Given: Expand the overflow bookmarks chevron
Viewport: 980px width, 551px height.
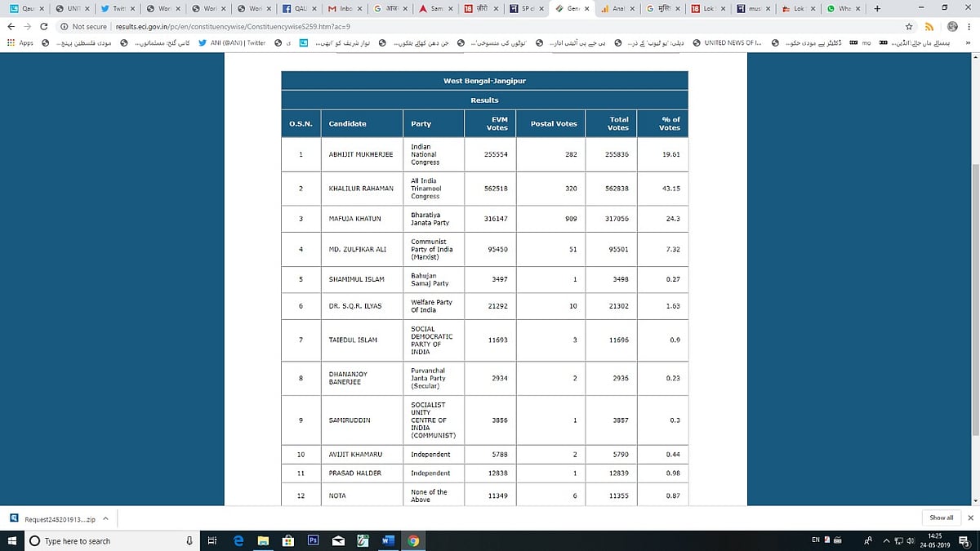Looking at the screenshot, I should [x=970, y=42].
